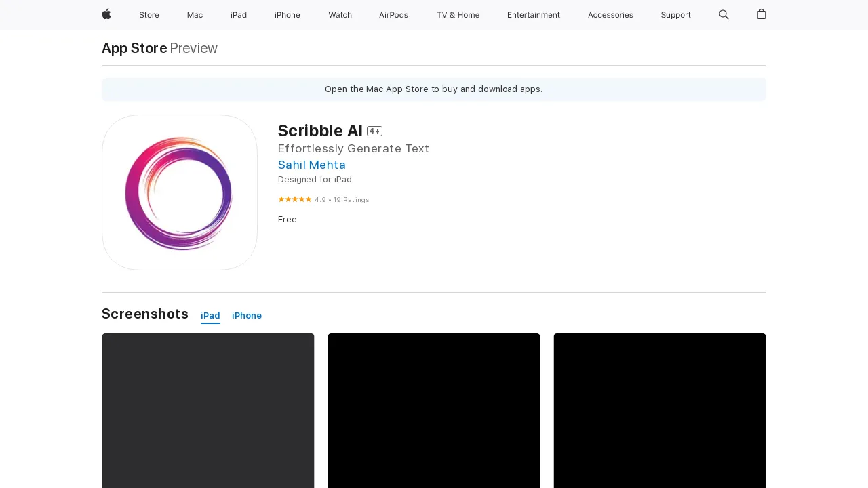This screenshot has width=868, height=488.
Task: Open the AirPods menu item
Action: click(393, 15)
